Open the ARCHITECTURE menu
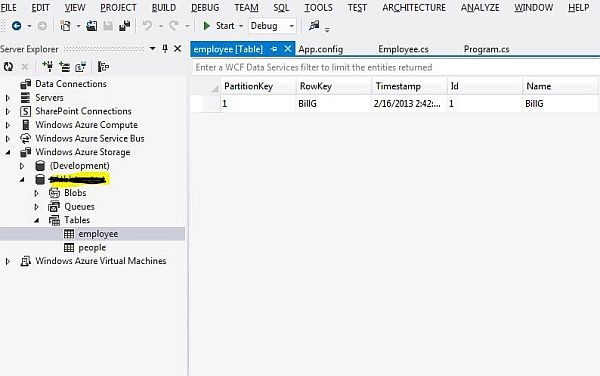 click(414, 8)
